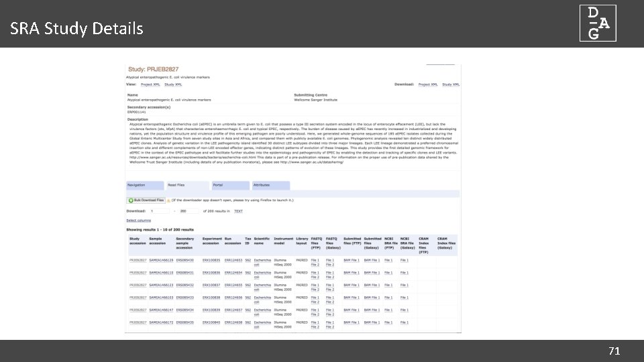Image resolution: width=644 pixels, height=362 pixels.
Task: Open experiment accession ERX100837
Action: pos(211,286)
